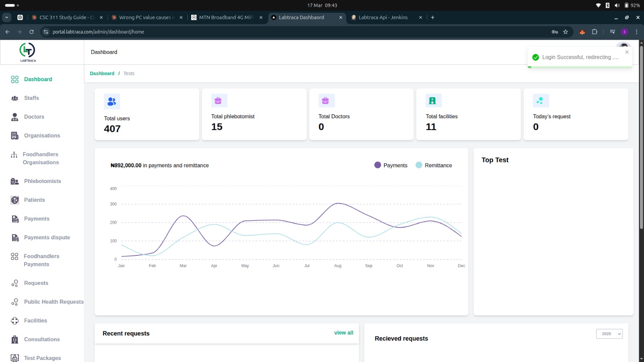The image size is (644, 362).
Task: Click the Labtraca logo
Action: tap(28, 52)
